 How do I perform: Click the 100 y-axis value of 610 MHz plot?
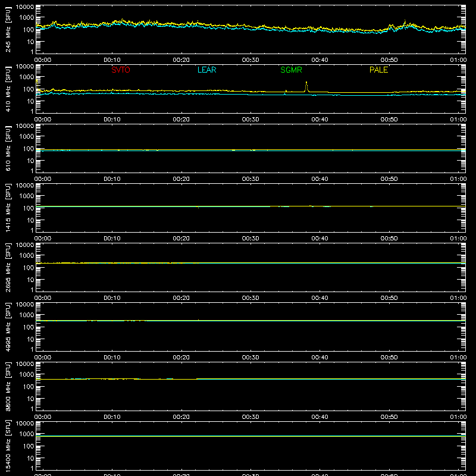click(29, 149)
